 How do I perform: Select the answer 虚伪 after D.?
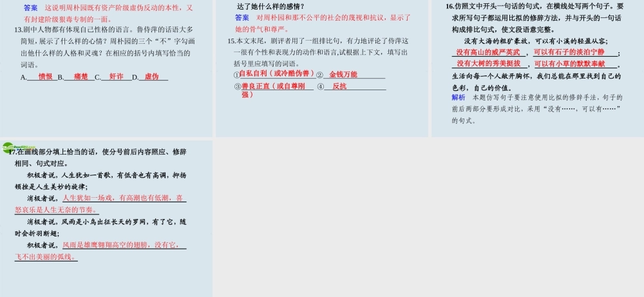coord(151,77)
